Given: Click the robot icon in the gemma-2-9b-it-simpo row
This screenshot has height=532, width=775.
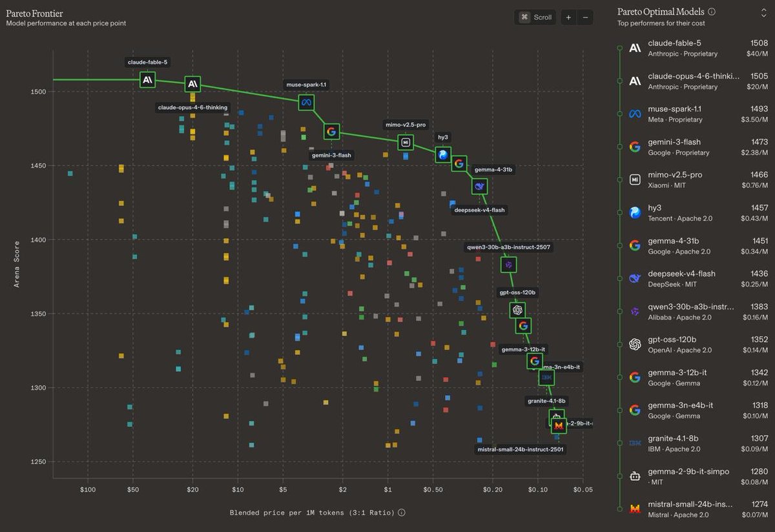Looking at the screenshot, I should point(635,476).
